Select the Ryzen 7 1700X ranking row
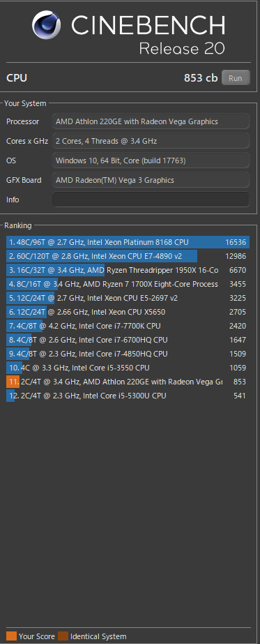This screenshot has height=644, width=260. [x=128, y=284]
